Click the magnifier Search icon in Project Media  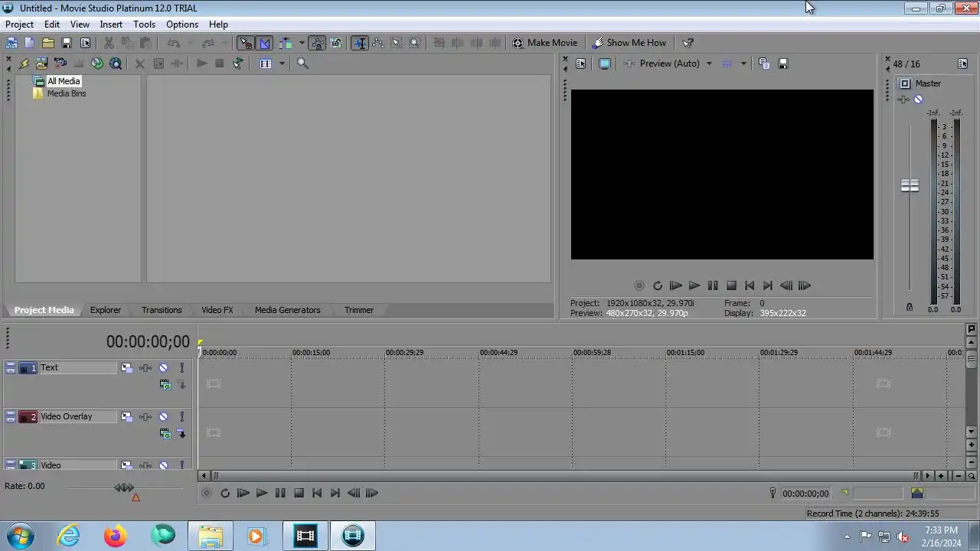click(302, 64)
